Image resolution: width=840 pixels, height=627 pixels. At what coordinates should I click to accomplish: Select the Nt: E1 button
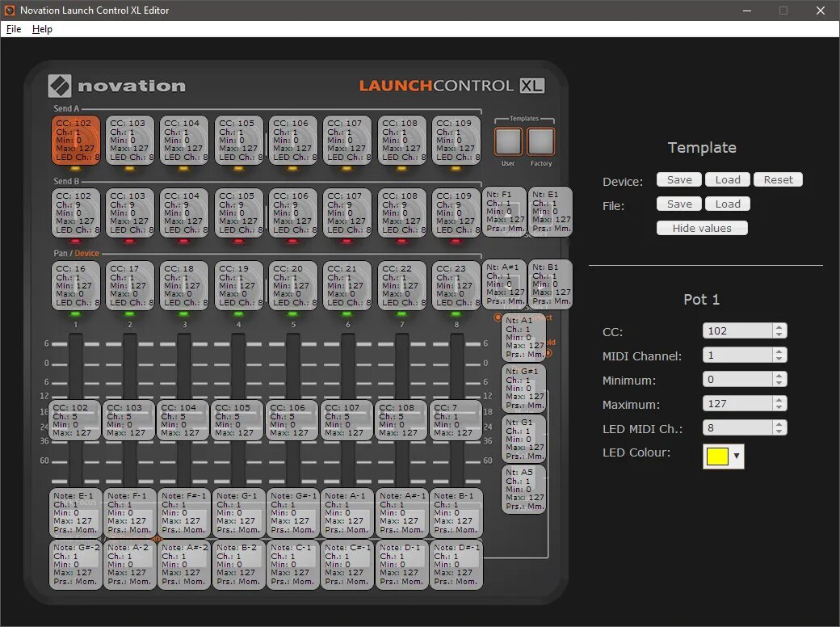coord(550,212)
